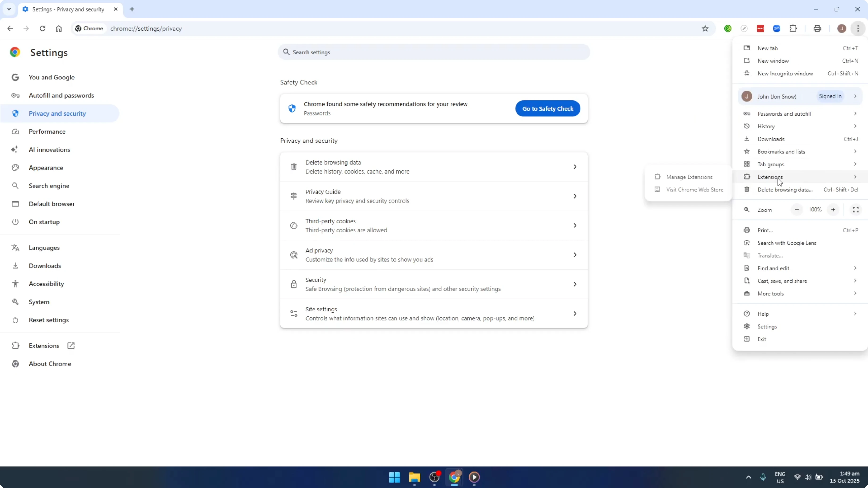868x488 pixels.
Task: Close the Settings tab
Action: (116, 9)
